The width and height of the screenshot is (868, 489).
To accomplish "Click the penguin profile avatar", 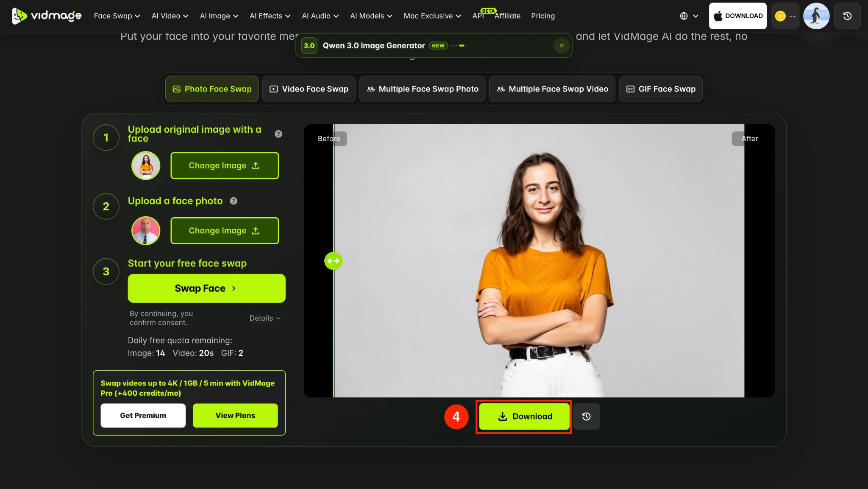I will coord(816,16).
